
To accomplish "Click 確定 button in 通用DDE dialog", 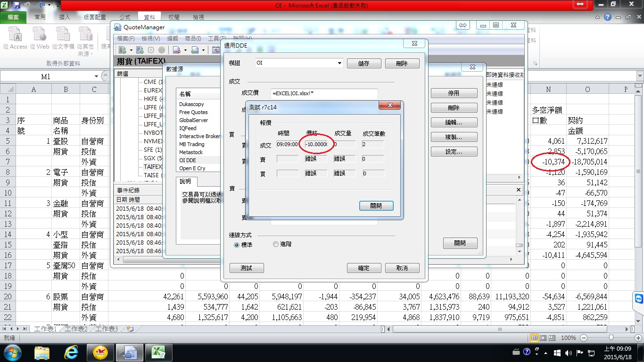I will 364,268.
